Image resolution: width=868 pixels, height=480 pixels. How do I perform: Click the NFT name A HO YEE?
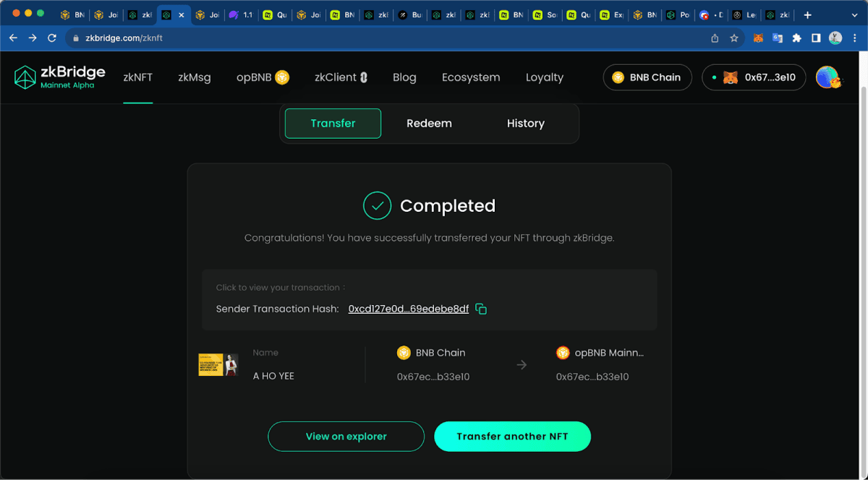click(273, 376)
